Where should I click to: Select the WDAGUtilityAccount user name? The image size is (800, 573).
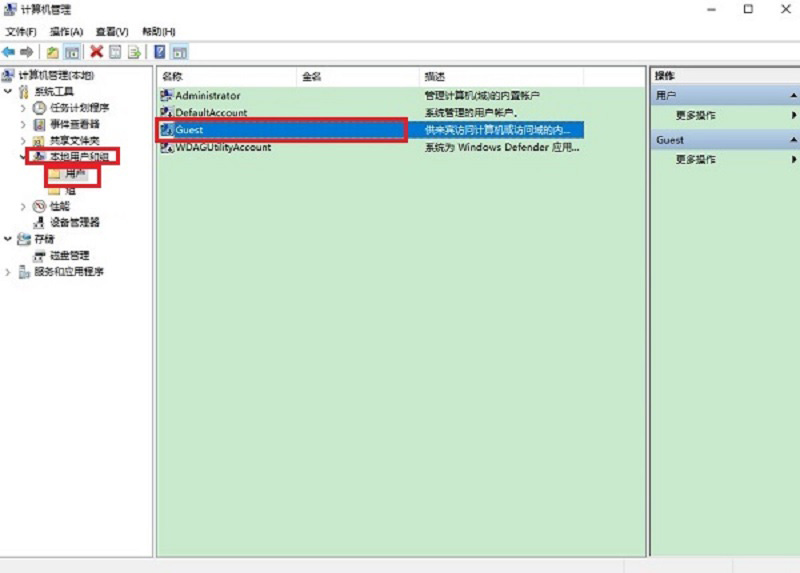pos(223,147)
